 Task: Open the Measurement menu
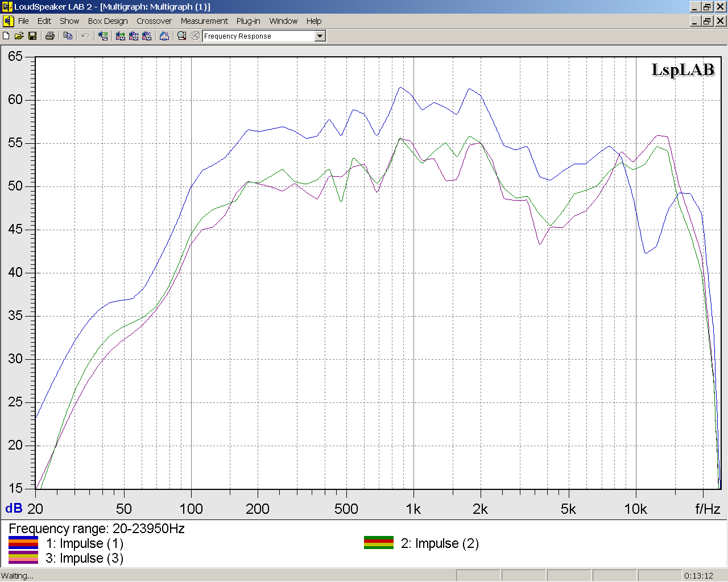coord(204,21)
